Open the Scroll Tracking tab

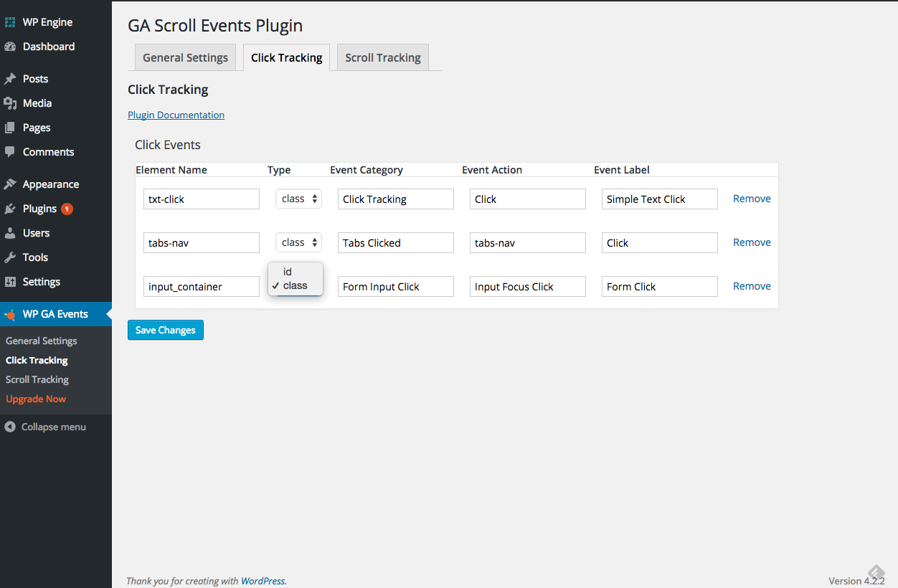383,57
